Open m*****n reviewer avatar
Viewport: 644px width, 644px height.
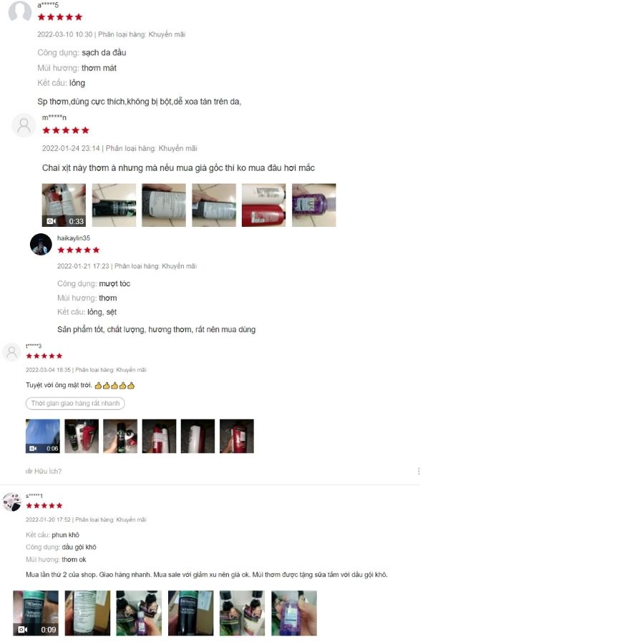[24, 125]
